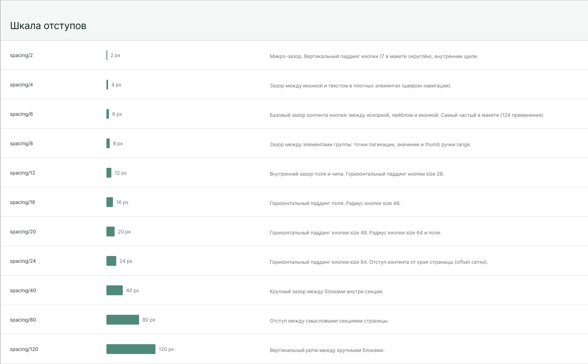Image resolution: width=588 pixels, height=364 pixels.
Task: Select the spacing/4 token name
Action: pyautogui.click(x=21, y=85)
